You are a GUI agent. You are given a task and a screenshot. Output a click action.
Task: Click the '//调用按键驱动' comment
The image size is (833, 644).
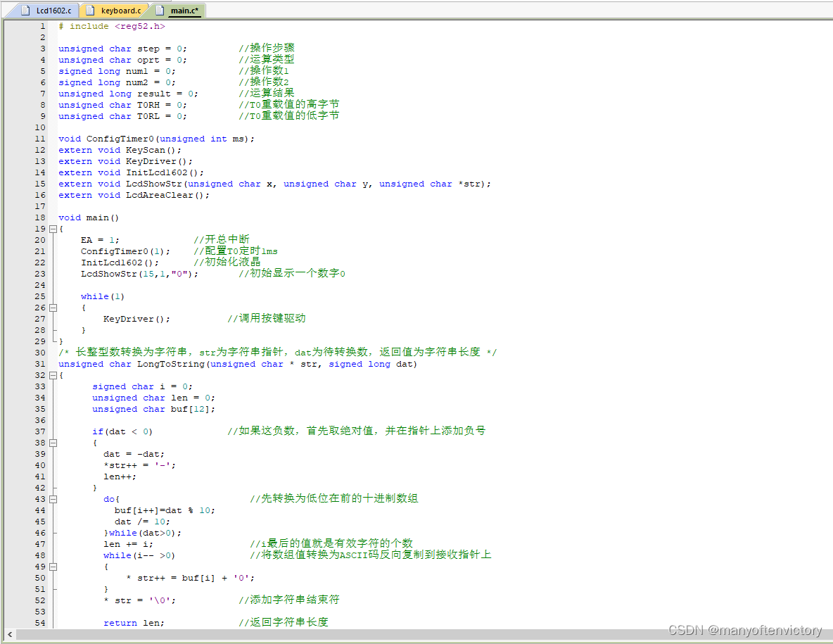click(x=267, y=318)
